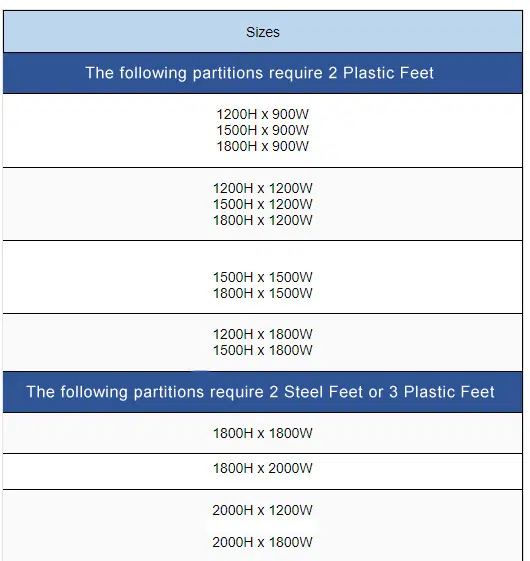Screen dimensions: 530x561
Task: Click the 1200H x 1800W size
Action: pyautogui.click(x=263, y=334)
